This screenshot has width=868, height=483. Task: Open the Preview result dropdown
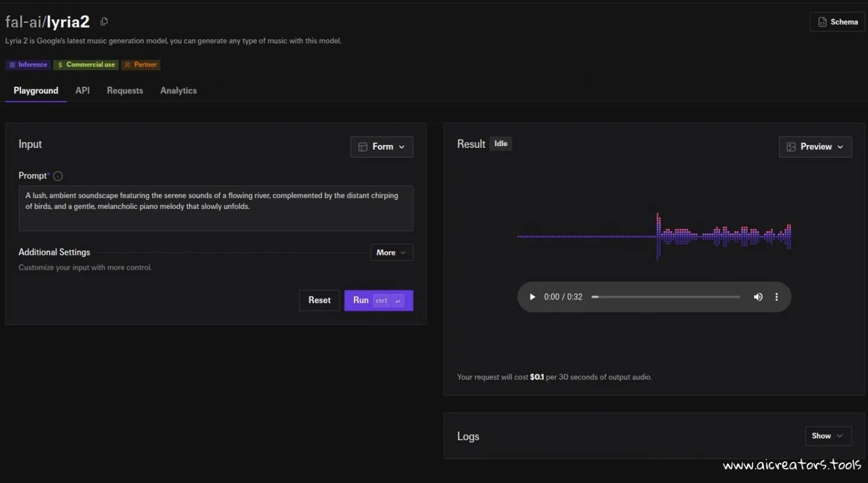tap(815, 147)
